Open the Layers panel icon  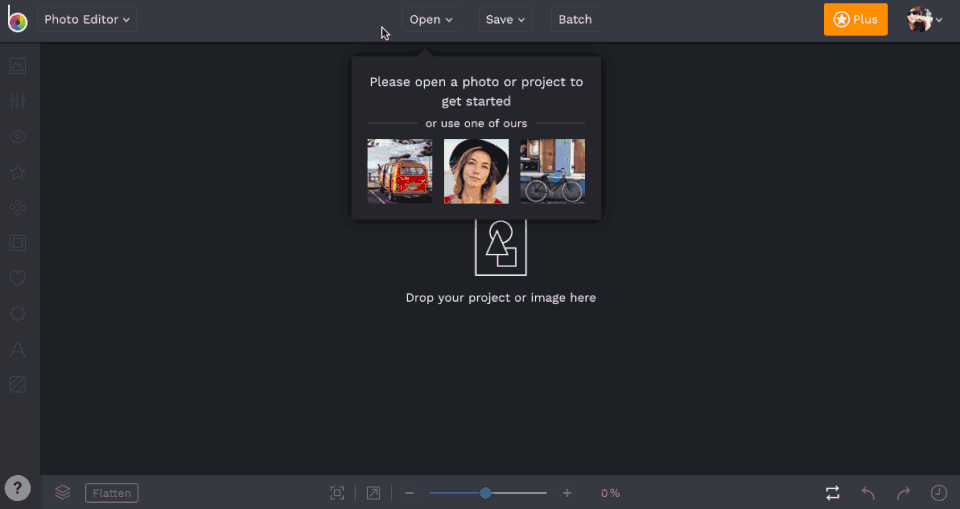(62, 492)
